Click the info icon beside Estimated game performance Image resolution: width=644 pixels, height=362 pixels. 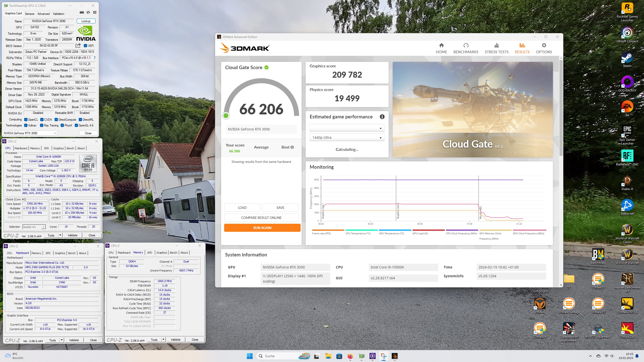coord(382,117)
